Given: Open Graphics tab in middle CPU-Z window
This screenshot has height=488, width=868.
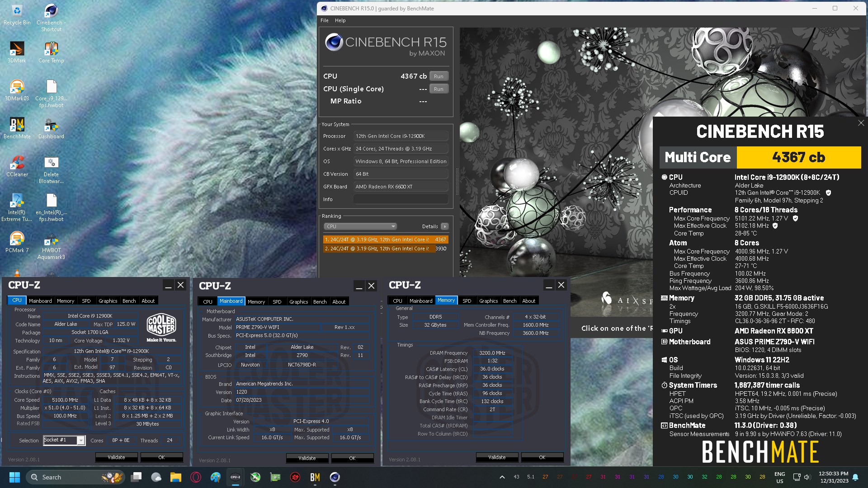Looking at the screenshot, I should pos(299,302).
